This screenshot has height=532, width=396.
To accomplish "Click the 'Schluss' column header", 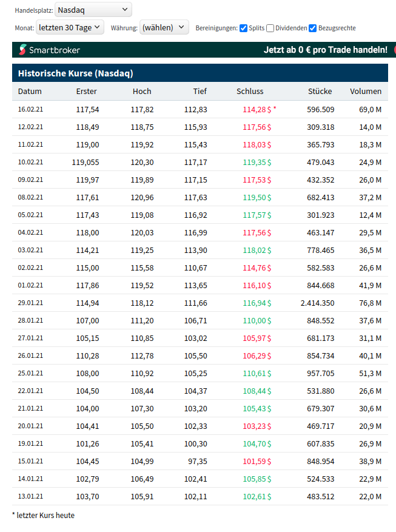I will click(x=250, y=91).
